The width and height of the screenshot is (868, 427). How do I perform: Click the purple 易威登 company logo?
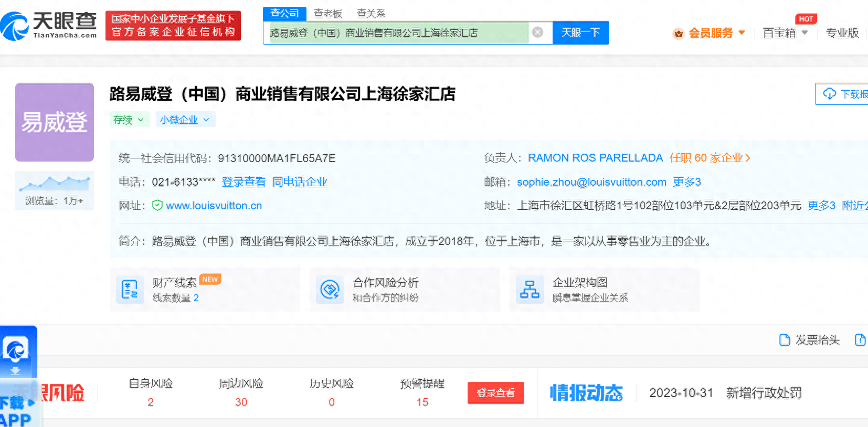click(x=55, y=122)
